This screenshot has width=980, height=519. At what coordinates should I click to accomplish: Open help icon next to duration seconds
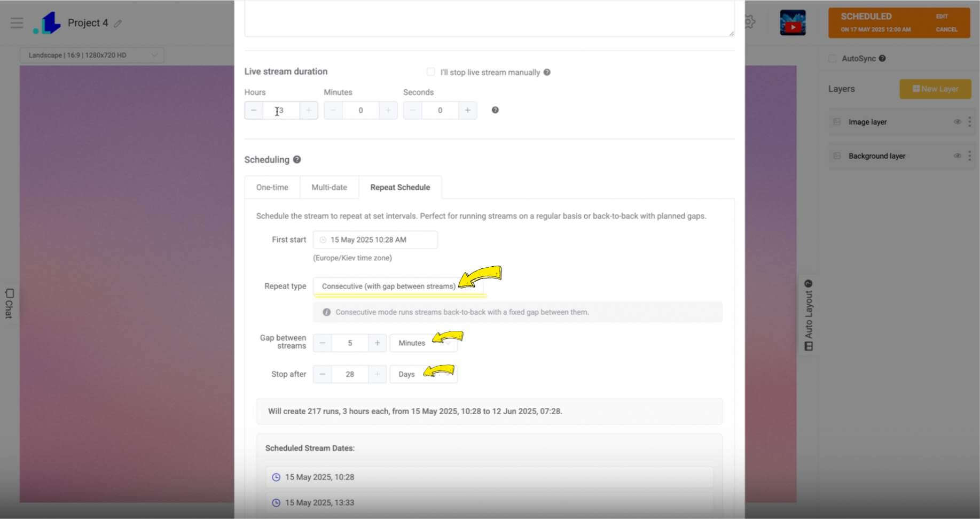[x=495, y=110]
